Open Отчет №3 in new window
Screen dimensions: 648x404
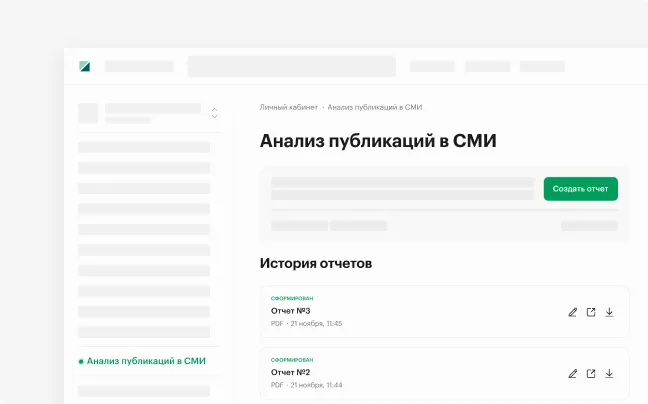coord(591,312)
